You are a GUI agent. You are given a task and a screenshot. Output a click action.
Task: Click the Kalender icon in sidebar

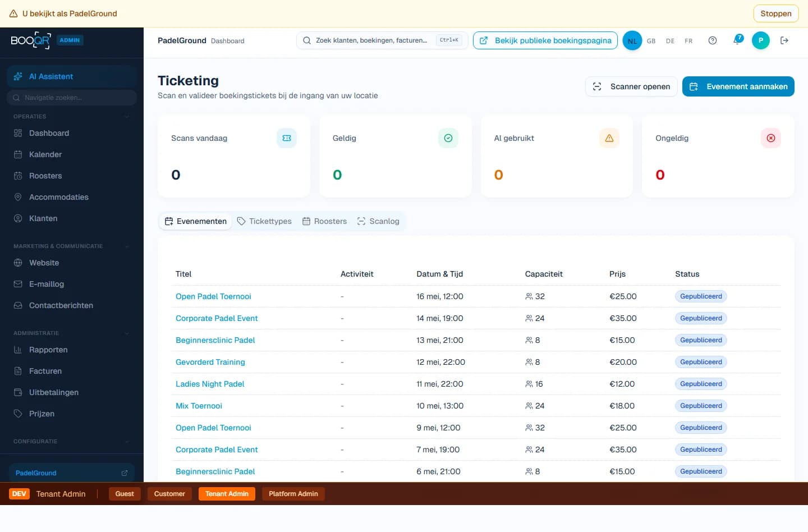18,154
